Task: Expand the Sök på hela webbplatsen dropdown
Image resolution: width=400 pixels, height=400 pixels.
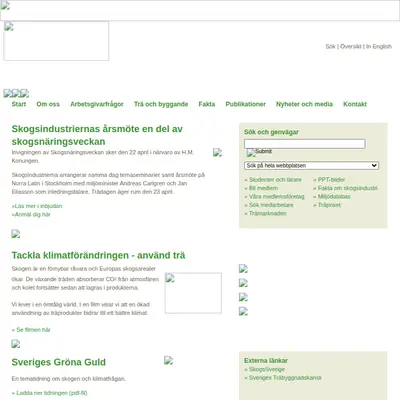Action: (x=311, y=165)
